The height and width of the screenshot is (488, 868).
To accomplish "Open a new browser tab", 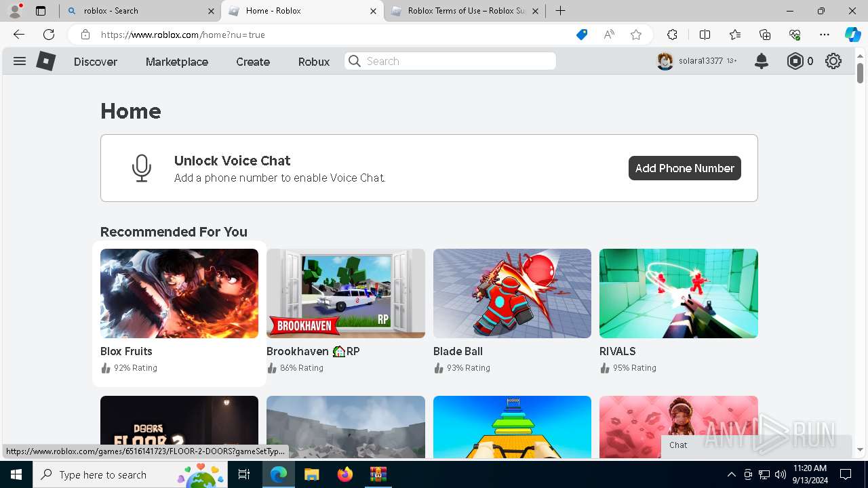I will point(560,11).
